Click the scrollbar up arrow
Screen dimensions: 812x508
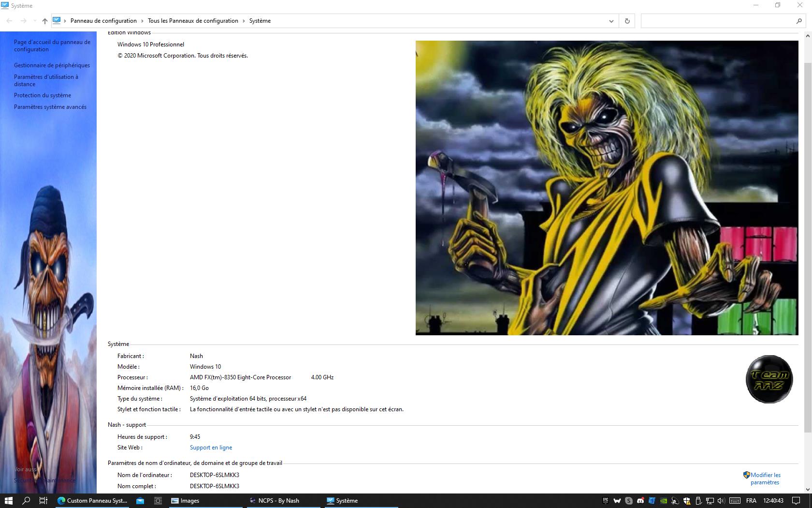tap(808, 36)
